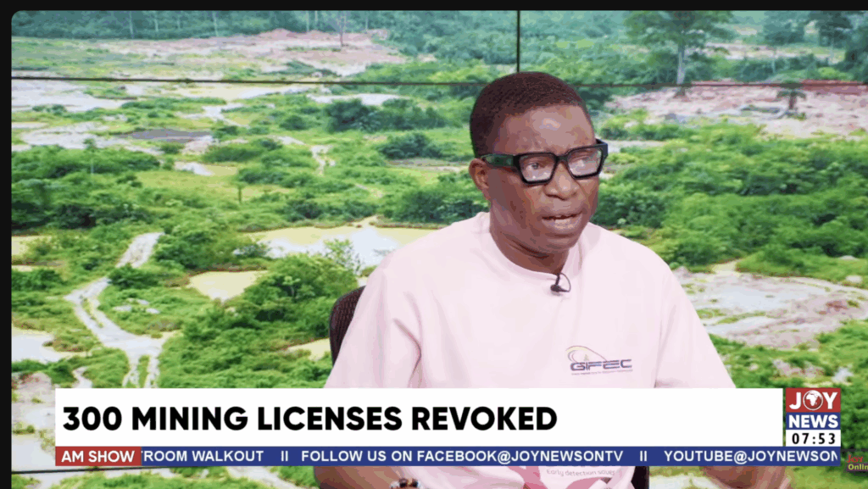Viewport: 868px width, 489px height.
Task: Click 'FOLLOW US ON FACEBOOK@JOYNEWSONTV' ticker text
Action: tap(462, 457)
